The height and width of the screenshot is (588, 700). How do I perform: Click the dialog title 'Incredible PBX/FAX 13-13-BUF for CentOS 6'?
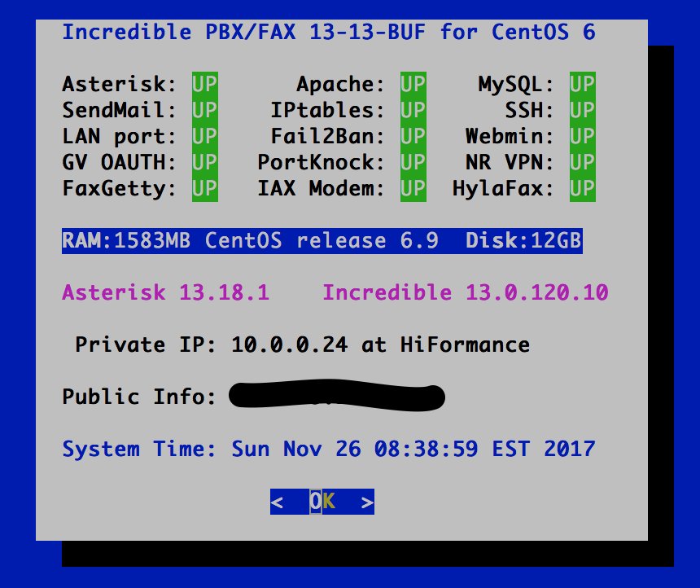[x=329, y=33]
